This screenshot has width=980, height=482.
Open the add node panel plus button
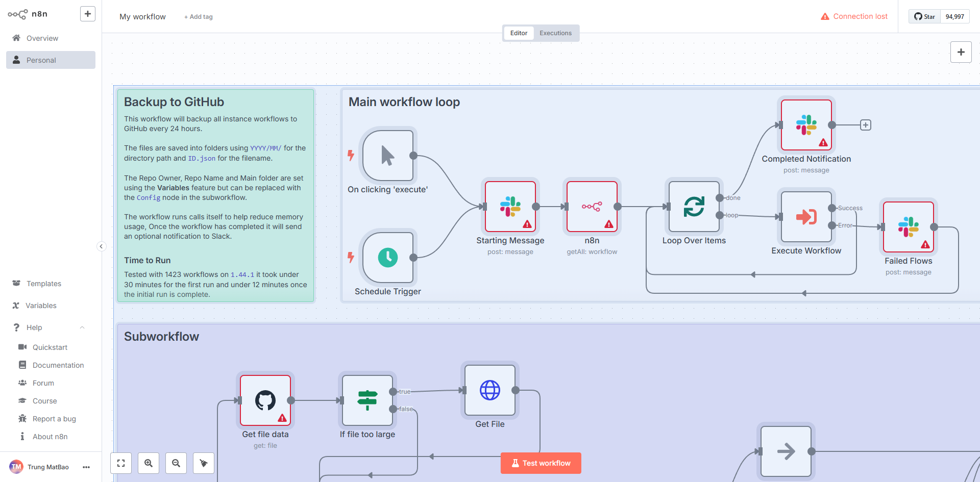961,52
